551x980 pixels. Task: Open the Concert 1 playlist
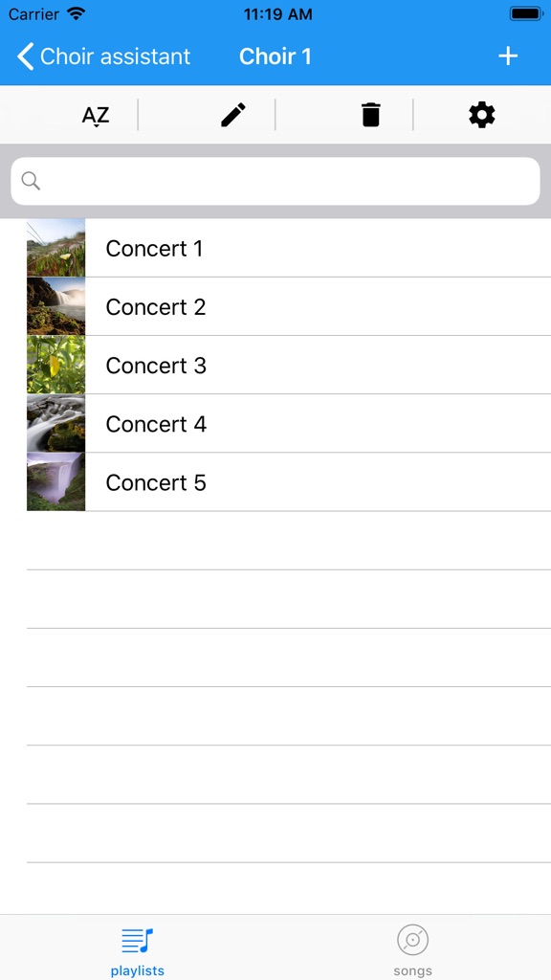(x=154, y=248)
